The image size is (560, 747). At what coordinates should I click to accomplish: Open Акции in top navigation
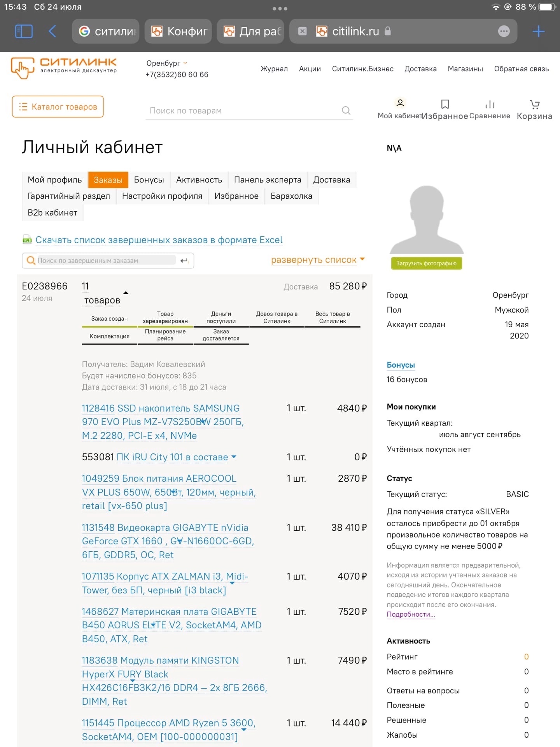click(x=310, y=69)
